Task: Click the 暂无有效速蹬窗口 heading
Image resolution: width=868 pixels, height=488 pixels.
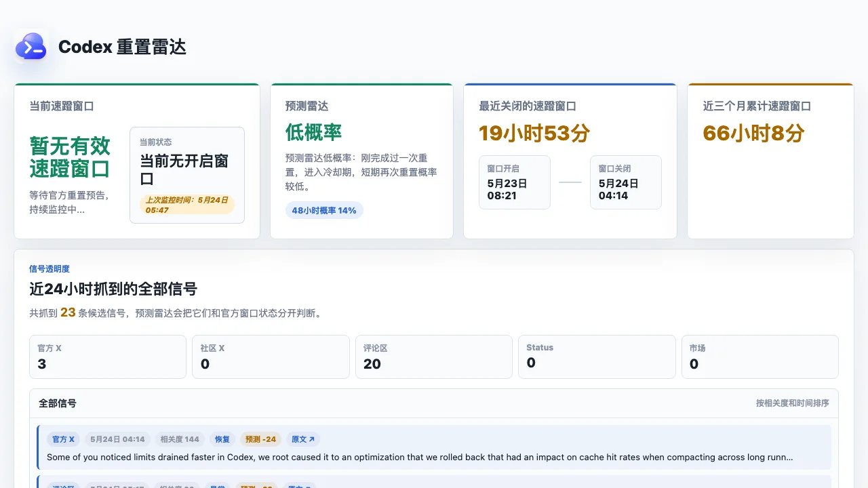Action: click(x=70, y=157)
